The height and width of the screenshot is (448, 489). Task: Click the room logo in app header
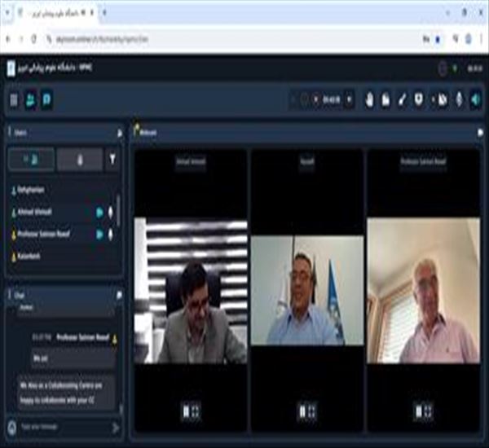pos(11,68)
